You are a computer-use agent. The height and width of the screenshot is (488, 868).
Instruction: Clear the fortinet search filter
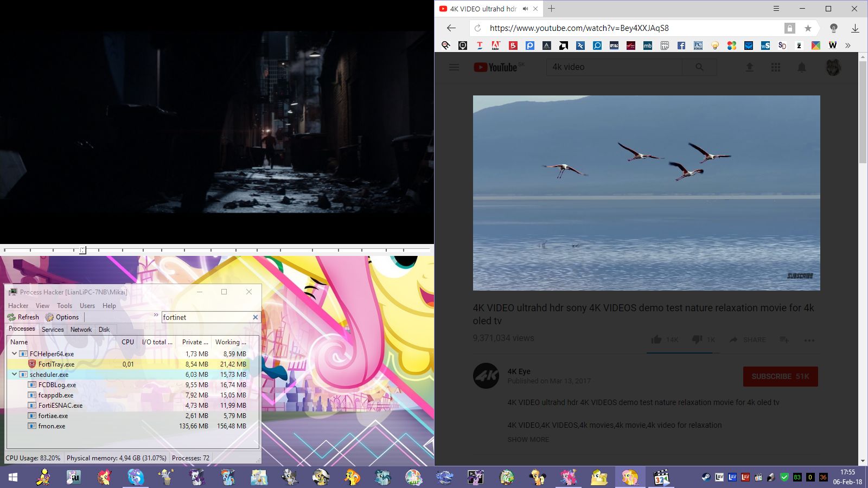[x=256, y=317]
